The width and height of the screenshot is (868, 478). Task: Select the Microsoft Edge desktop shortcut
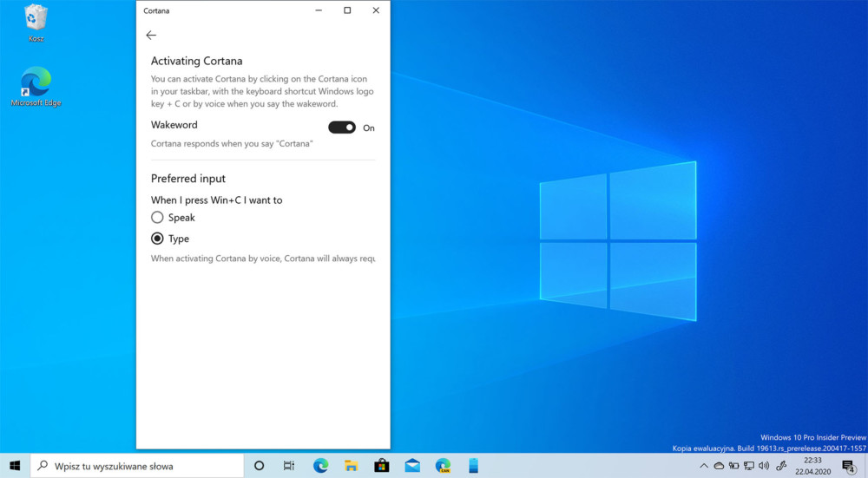pyautogui.click(x=36, y=87)
